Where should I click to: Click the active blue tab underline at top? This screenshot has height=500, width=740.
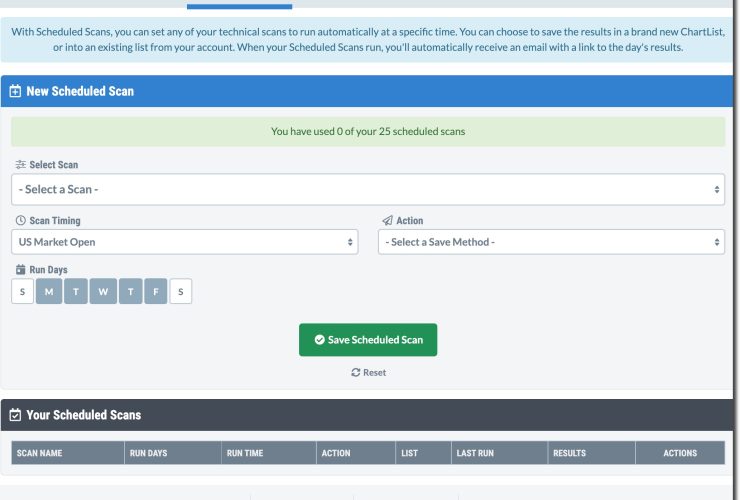pyautogui.click(x=239, y=6)
